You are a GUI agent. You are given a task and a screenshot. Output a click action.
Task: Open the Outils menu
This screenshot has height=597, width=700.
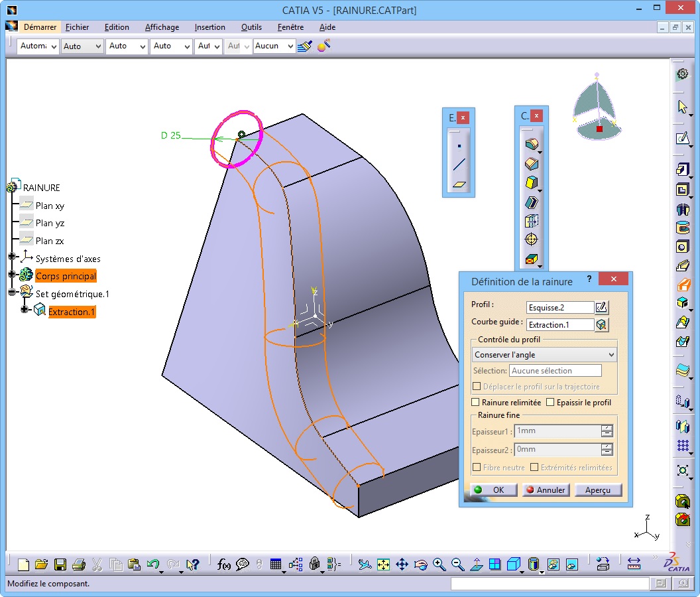coord(251,27)
